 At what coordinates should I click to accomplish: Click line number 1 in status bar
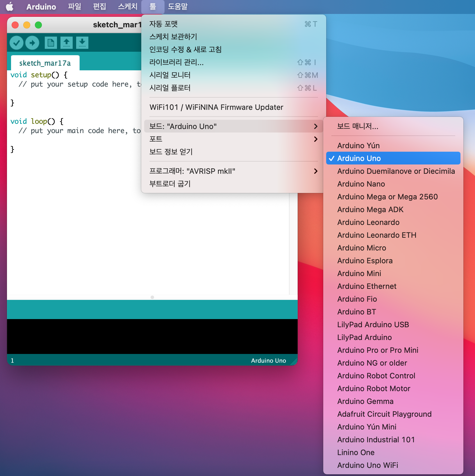click(12, 360)
